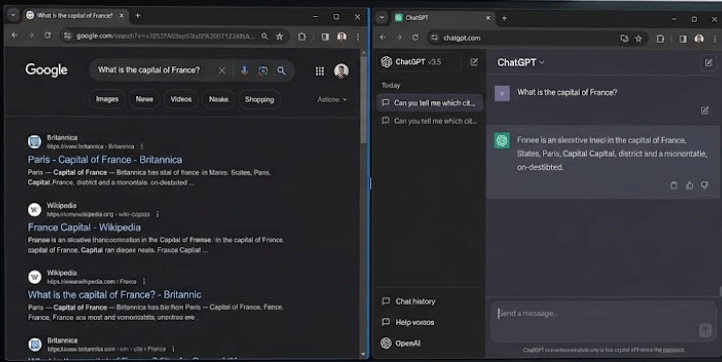Select the Videos search filter
The width and height of the screenshot is (722, 362).
click(x=181, y=99)
